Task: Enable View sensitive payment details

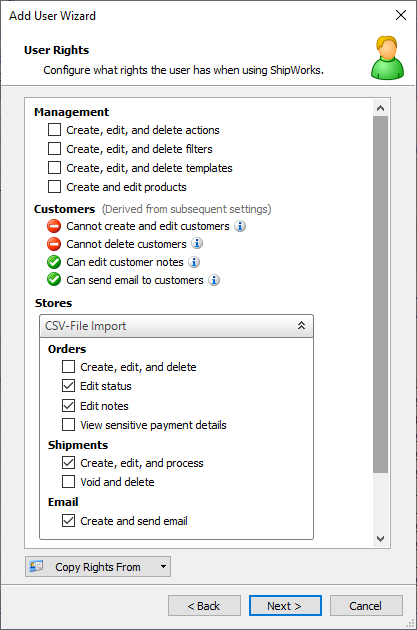Action: (x=68, y=425)
